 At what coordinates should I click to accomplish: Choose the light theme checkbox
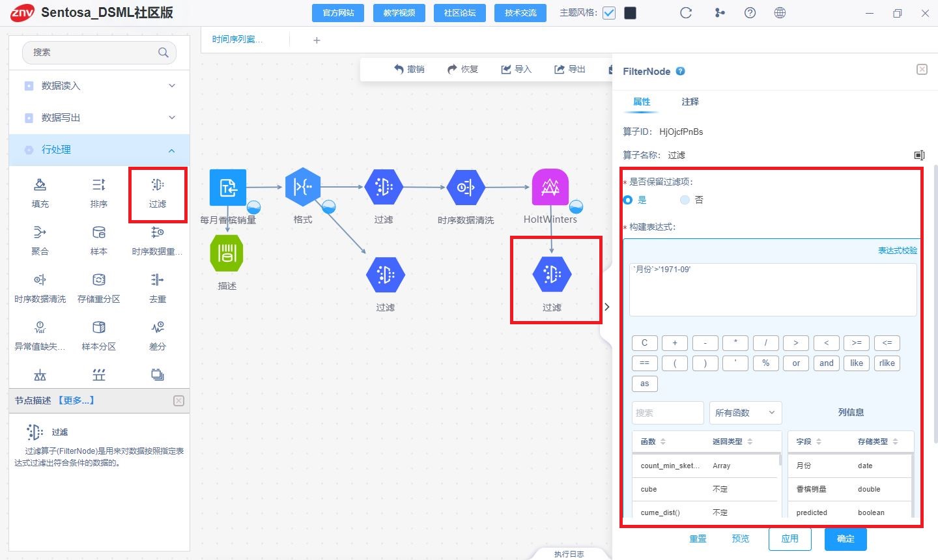point(609,13)
